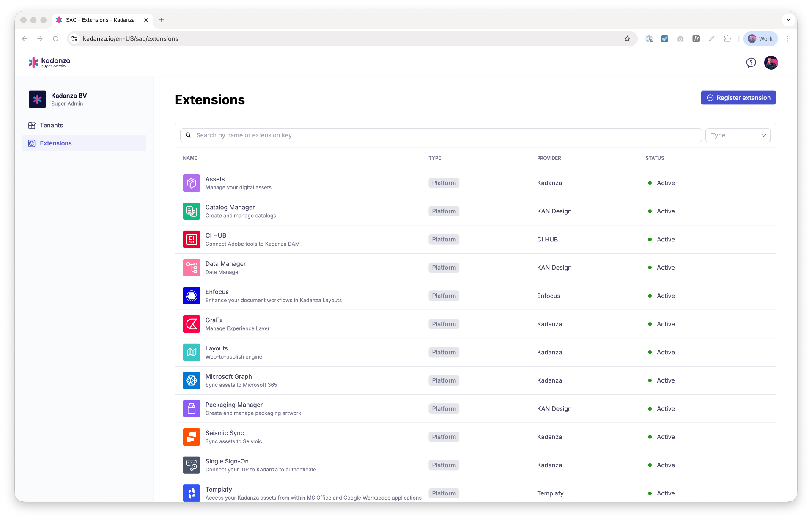
Task: Click the Layouts extension icon
Action: tap(192, 352)
